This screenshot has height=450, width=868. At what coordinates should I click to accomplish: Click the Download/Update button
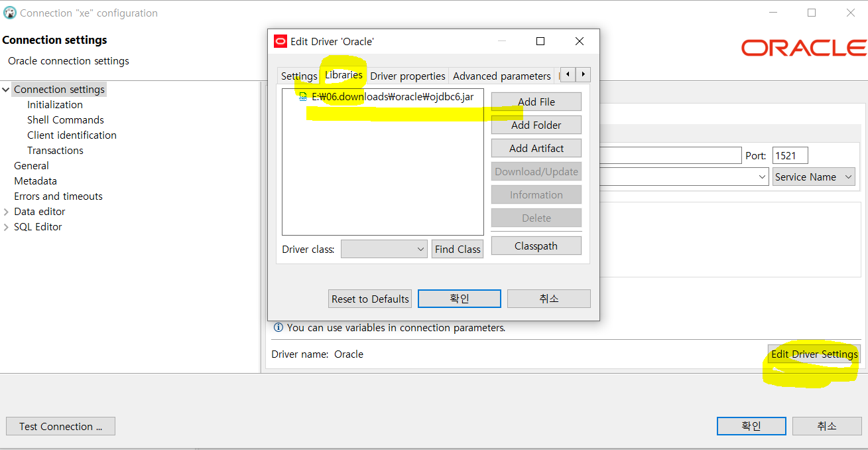[x=536, y=171]
